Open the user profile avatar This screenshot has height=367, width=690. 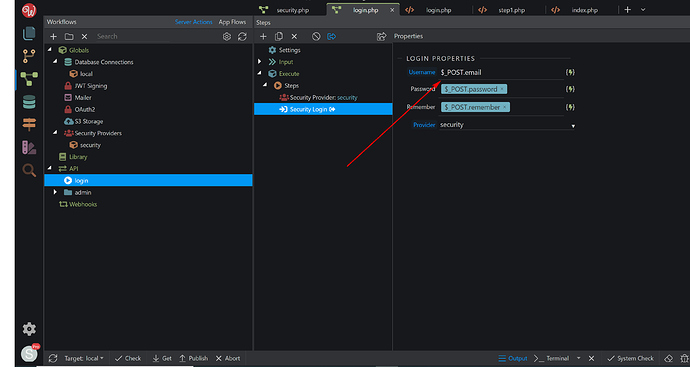click(x=29, y=353)
